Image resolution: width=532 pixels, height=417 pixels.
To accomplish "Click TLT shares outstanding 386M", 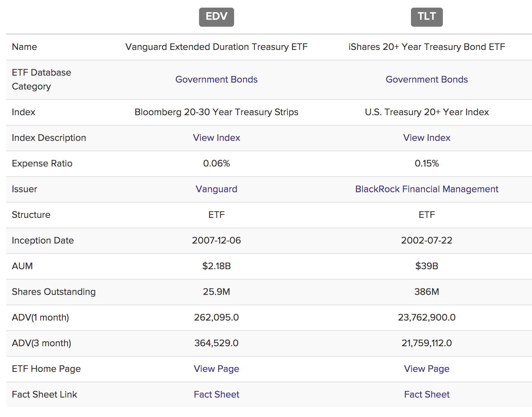I will point(427,292).
